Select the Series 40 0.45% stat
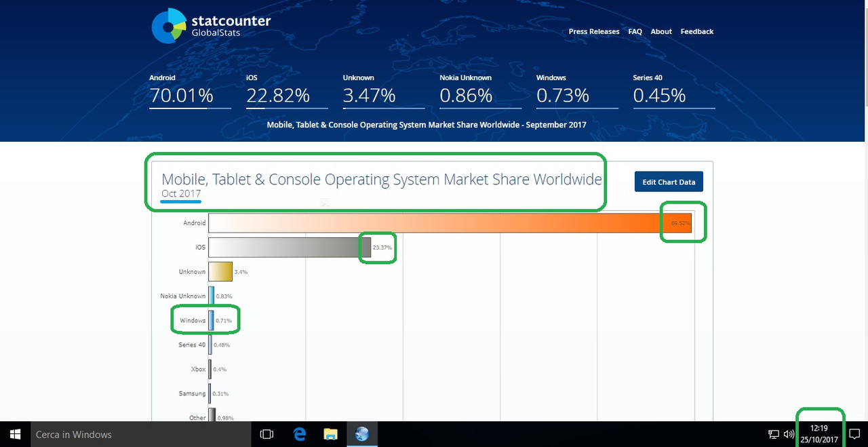 point(674,91)
